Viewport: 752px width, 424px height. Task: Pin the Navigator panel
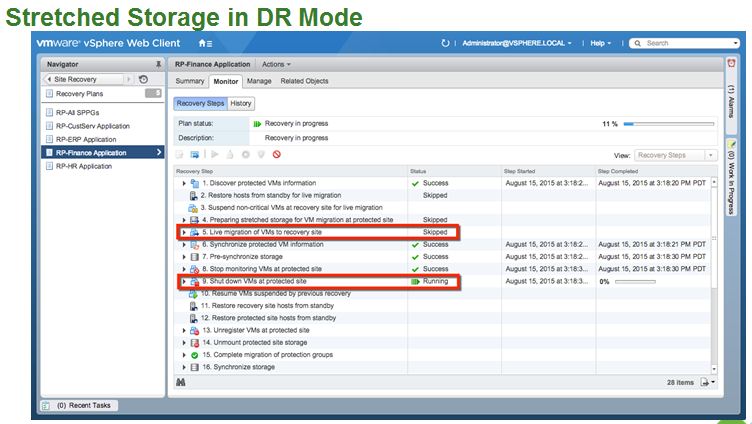tap(158, 63)
